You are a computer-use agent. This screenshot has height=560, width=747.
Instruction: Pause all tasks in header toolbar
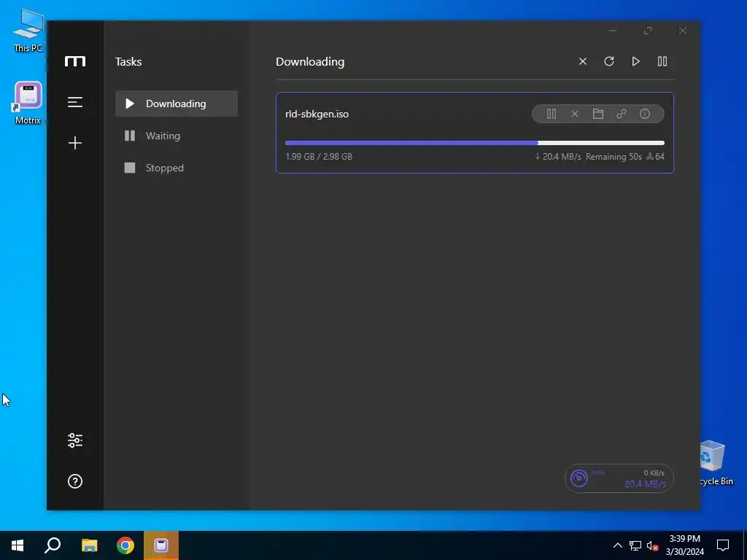[662, 61]
